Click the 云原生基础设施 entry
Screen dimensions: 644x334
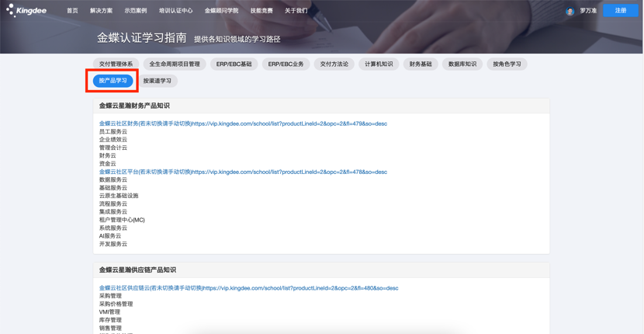(x=119, y=196)
